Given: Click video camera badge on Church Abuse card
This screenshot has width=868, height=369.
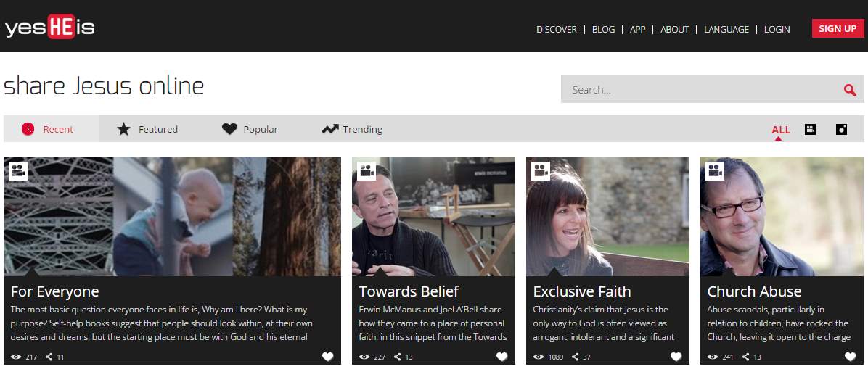Looking at the screenshot, I should pos(715,171).
